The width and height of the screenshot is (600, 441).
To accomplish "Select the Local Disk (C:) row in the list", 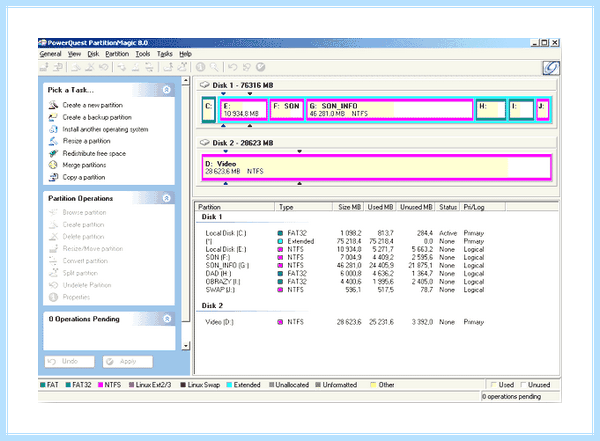I will point(344,233).
